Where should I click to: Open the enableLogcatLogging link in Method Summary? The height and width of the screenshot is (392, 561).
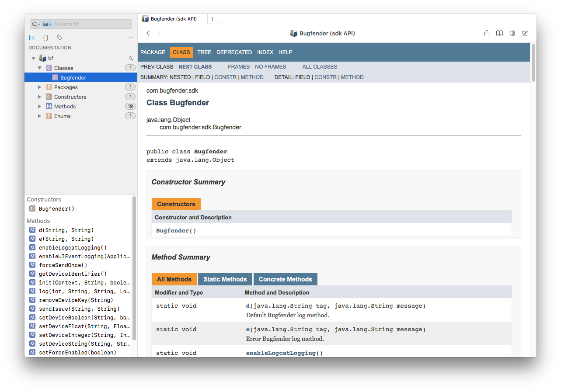(281, 353)
